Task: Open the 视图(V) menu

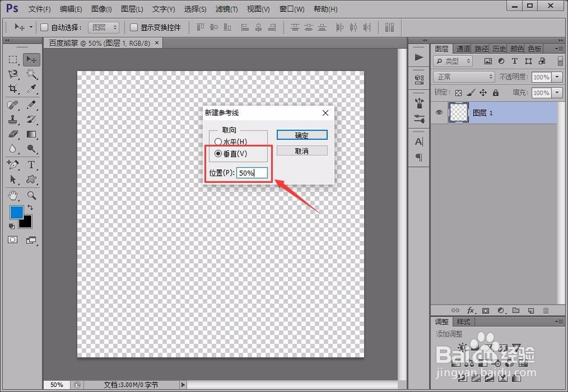Action: (258, 9)
